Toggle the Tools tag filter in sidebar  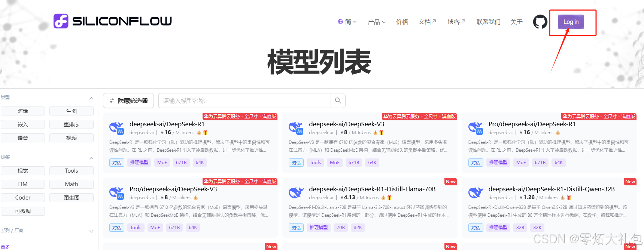pyautogui.click(x=72, y=171)
